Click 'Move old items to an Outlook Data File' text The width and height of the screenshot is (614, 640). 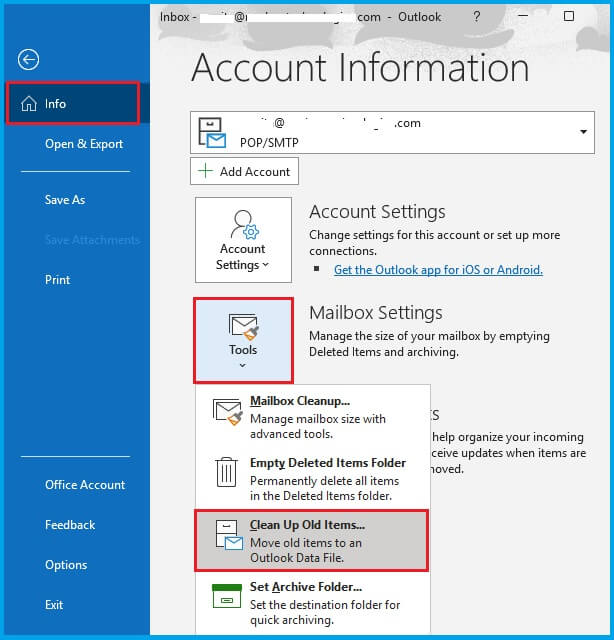[306, 550]
